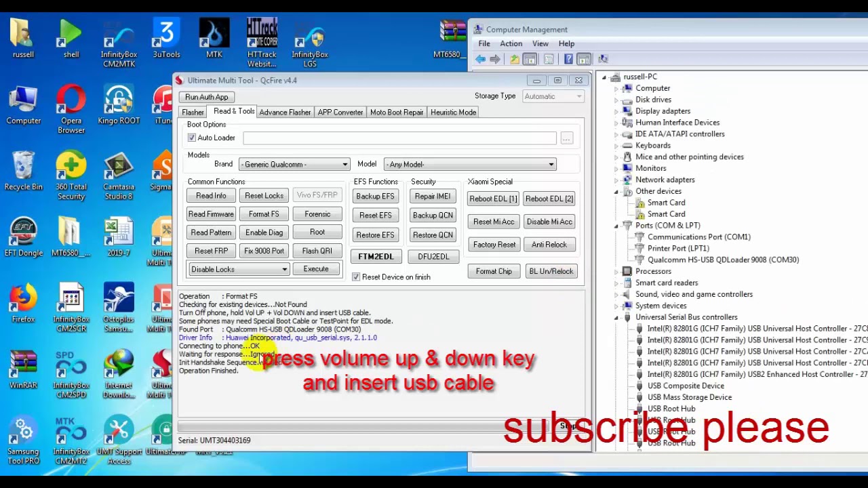This screenshot has height=488, width=868.
Task: Click the loader browse (...) button
Action: click(566, 138)
